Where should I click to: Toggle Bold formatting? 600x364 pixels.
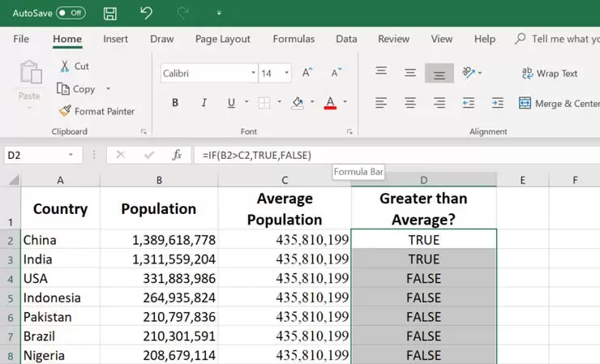[175, 103]
